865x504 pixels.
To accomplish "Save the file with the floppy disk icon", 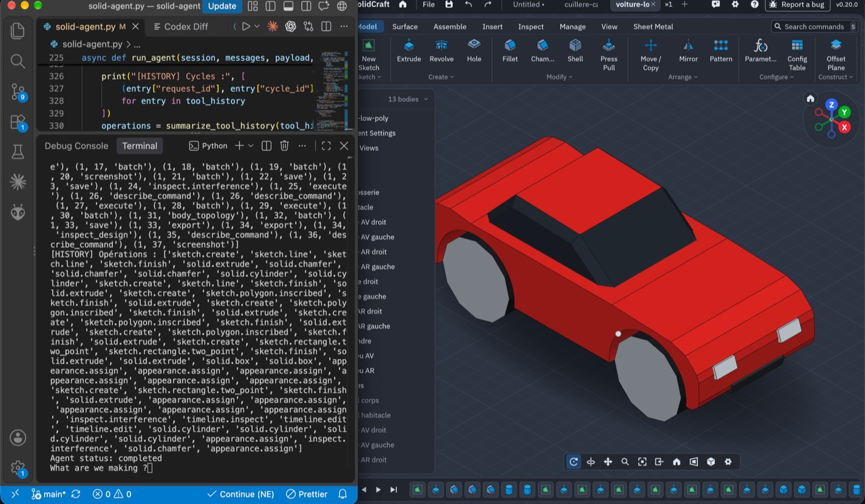I will click(449, 5).
